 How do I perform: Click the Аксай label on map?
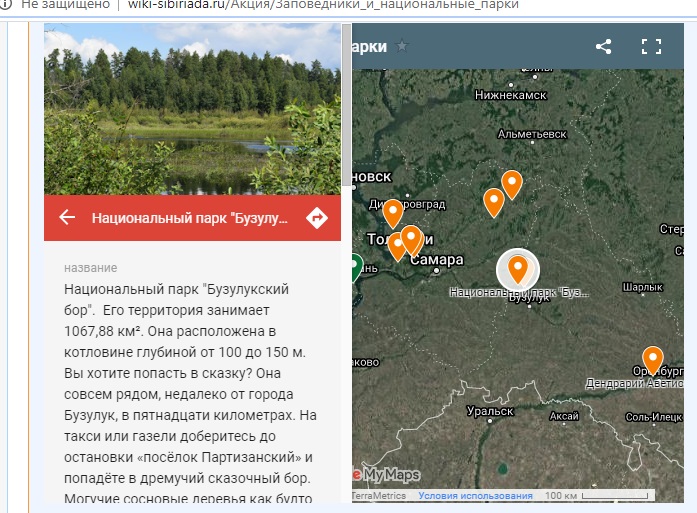point(564,416)
